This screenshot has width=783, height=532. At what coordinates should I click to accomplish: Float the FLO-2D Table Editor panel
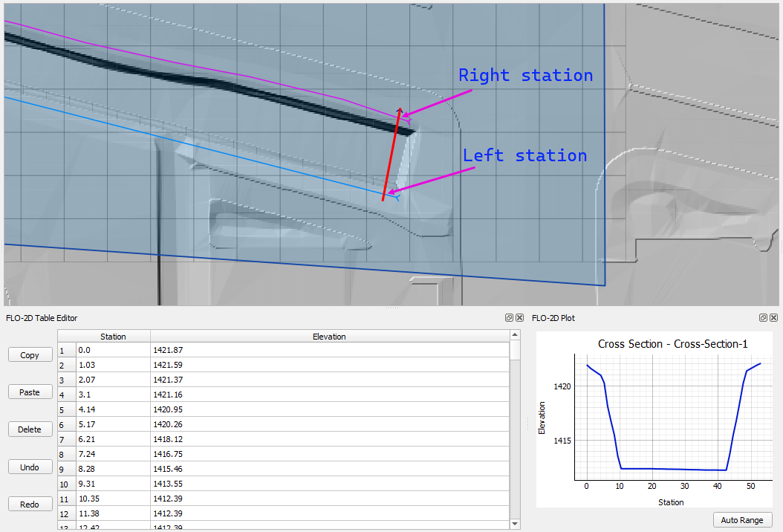tap(510, 318)
